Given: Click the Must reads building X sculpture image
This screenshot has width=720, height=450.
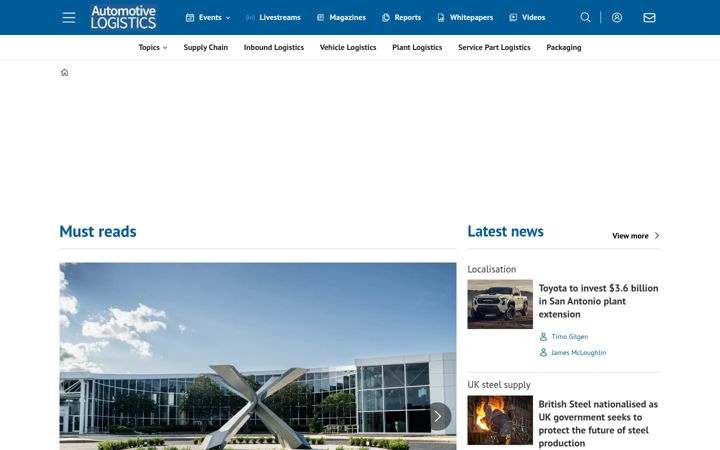Looking at the screenshot, I should (x=258, y=356).
